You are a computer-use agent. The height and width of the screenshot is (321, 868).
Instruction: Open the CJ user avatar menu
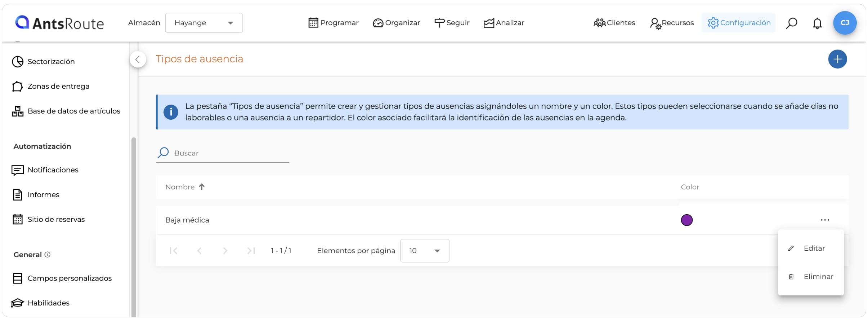(845, 23)
